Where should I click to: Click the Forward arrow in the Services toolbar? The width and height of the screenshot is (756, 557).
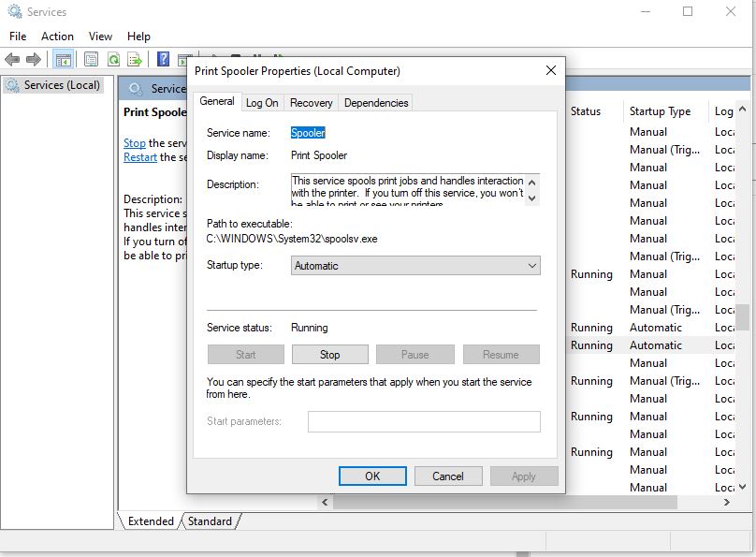click(34, 60)
